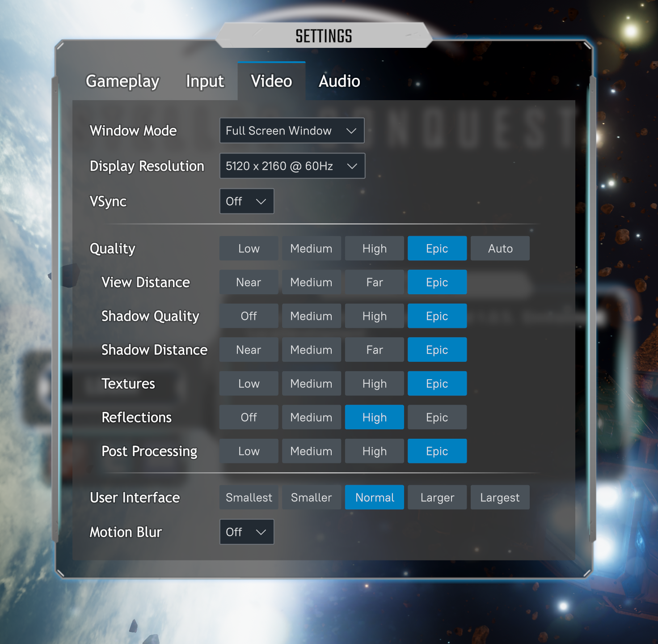Open the VSync dropdown
This screenshot has width=658, height=644.
(246, 201)
